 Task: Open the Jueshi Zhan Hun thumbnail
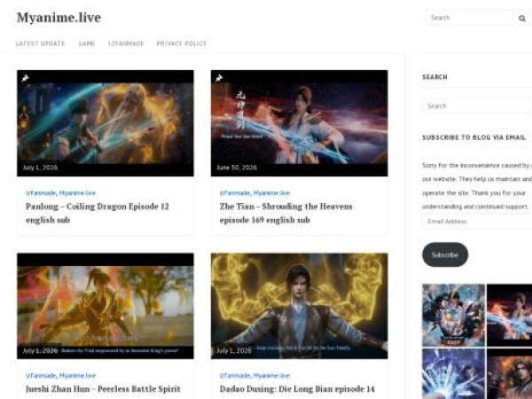pyautogui.click(x=106, y=306)
